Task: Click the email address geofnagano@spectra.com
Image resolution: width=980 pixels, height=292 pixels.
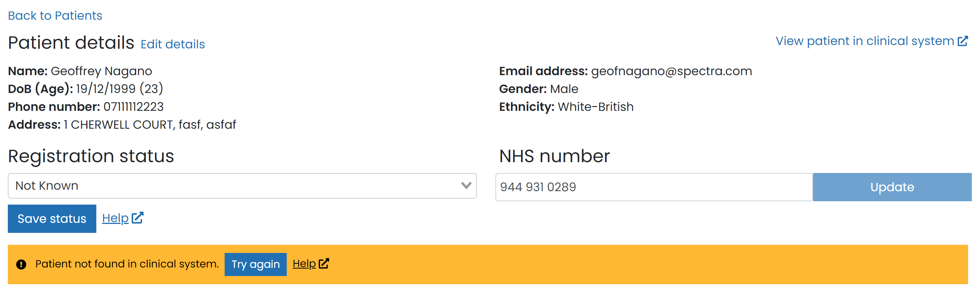Action: pyautogui.click(x=671, y=71)
